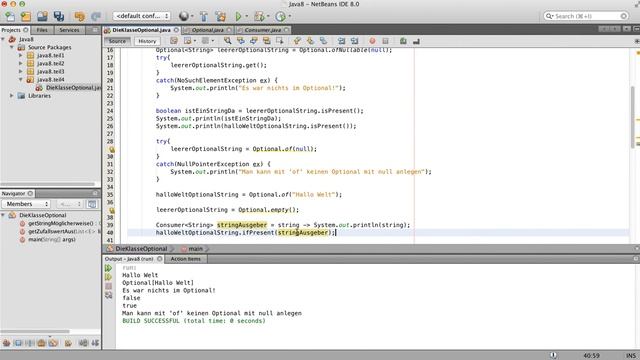Viewport: 640px width, 360px height.
Task: Click the Stop Macro Recording icon
Action: 385,41
